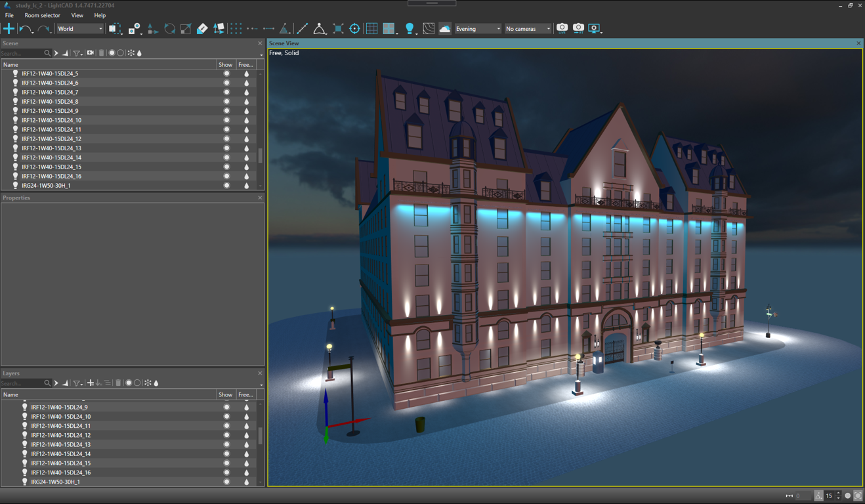Screen dimensions: 865x504
Task: Expand the No cameras dropdown
Action: tap(528, 29)
